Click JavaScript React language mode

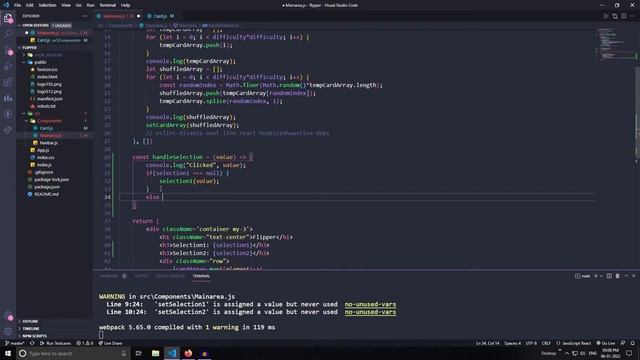pyautogui.click(x=573, y=343)
